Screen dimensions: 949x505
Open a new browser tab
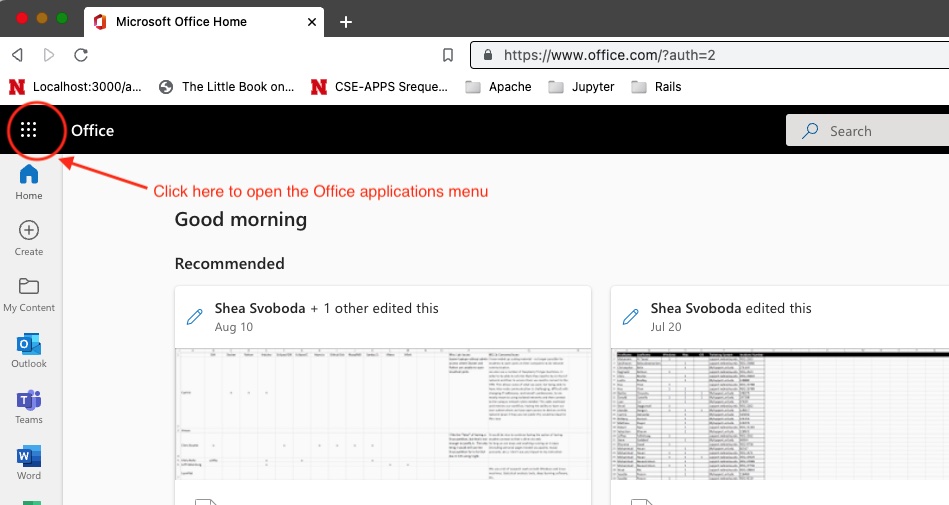click(x=346, y=22)
